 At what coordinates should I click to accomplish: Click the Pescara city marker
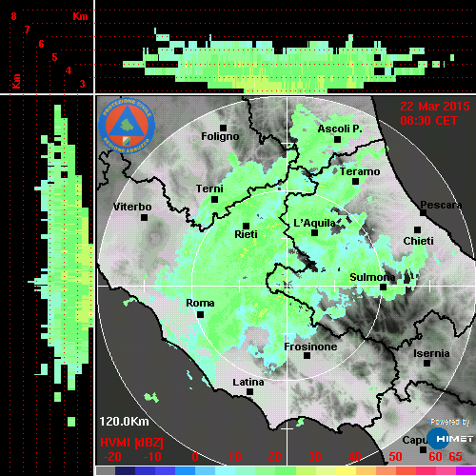[x=424, y=212]
